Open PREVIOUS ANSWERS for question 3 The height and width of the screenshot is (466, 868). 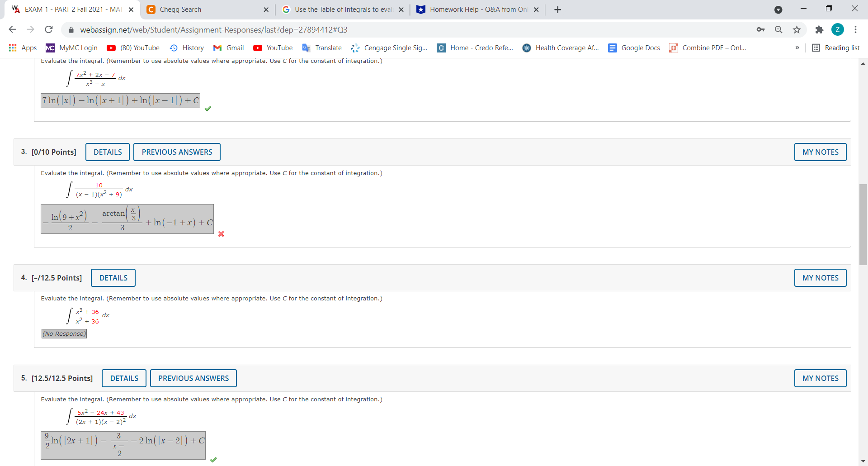pos(177,152)
